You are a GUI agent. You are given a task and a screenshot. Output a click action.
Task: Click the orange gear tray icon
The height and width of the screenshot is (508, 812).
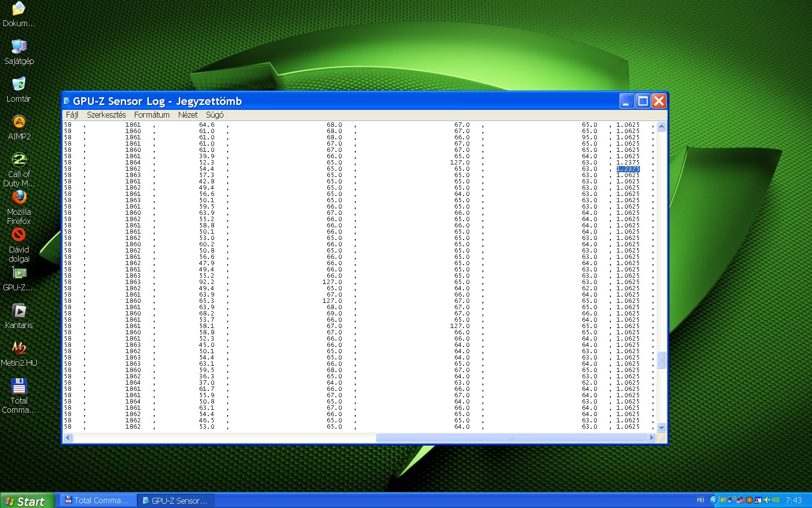coord(749,500)
